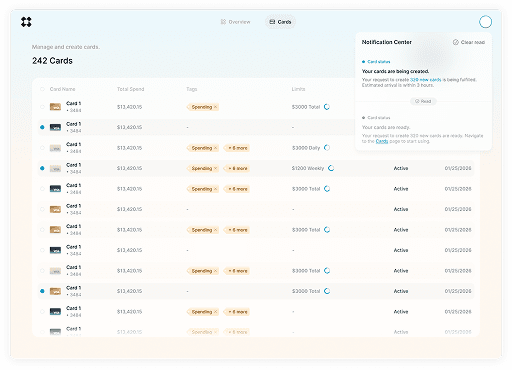Remove the Spending tag in the $1200 Weekly row
The width and height of the screenshot is (512, 370).
click(215, 168)
